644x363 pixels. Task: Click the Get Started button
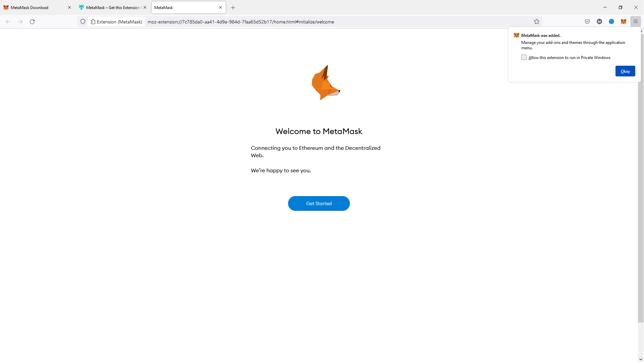pos(319,203)
